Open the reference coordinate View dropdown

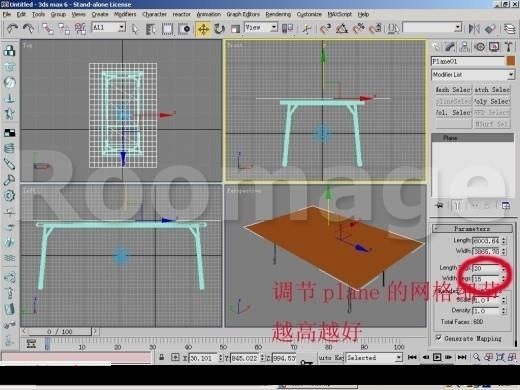261,27
